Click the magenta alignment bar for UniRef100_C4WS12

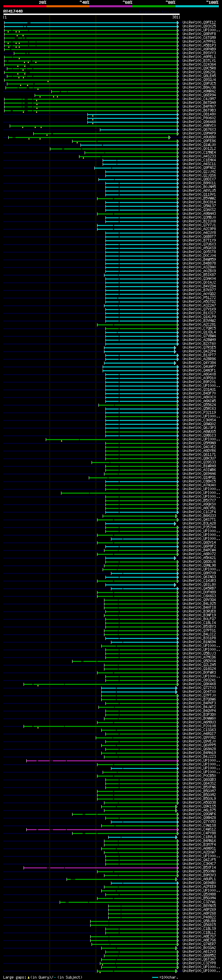tap(102, 829)
